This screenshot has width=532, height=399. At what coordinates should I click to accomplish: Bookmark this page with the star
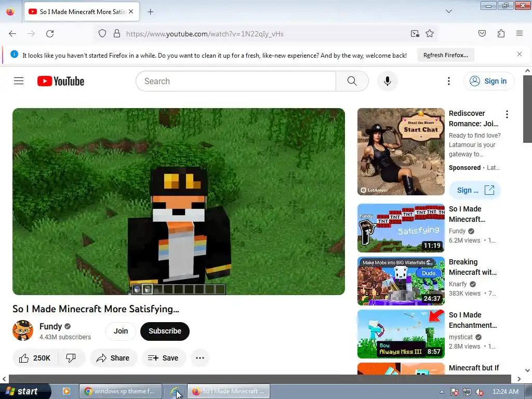(x=430, y=33)
